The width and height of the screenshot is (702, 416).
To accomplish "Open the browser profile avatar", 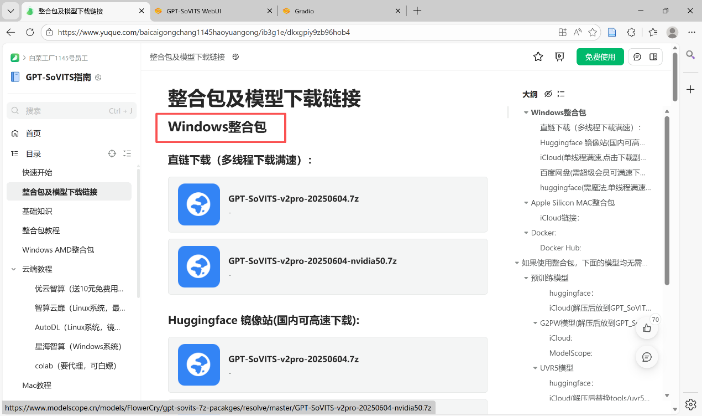I will [670, 32].
